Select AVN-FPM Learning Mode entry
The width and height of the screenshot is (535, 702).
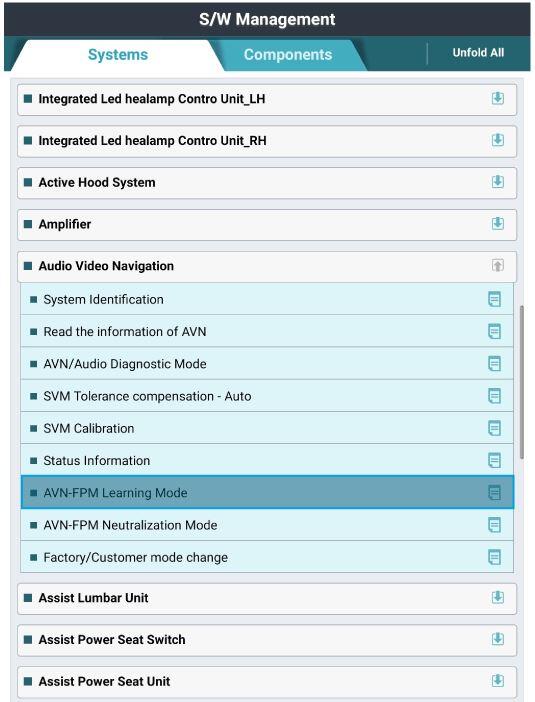[267, 492]
